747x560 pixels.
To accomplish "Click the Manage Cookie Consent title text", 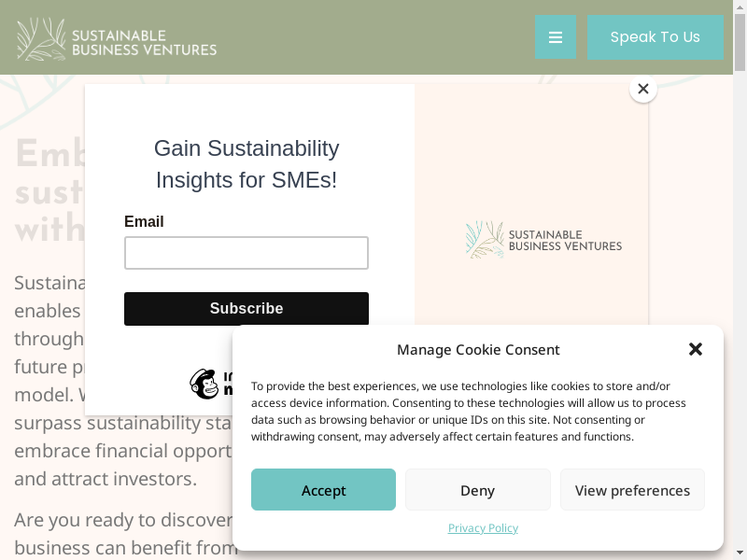I will [x=478, y=350].
